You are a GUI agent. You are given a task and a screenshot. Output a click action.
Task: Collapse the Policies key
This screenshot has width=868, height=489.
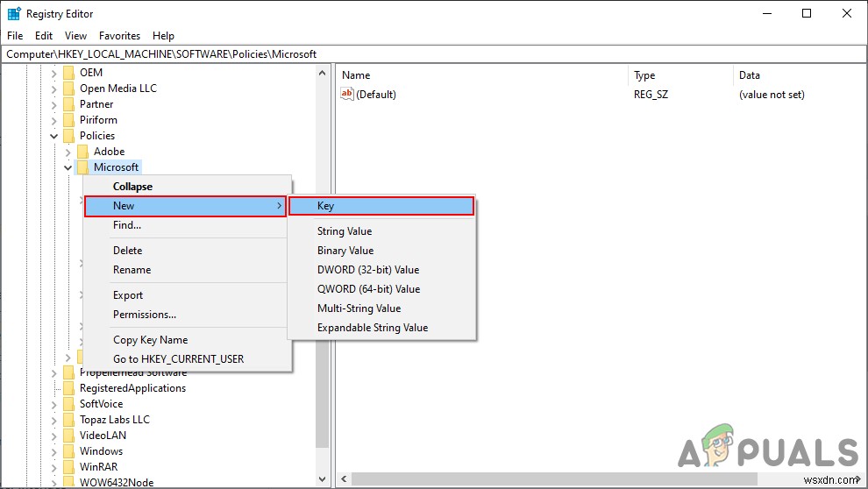point(53,136)
